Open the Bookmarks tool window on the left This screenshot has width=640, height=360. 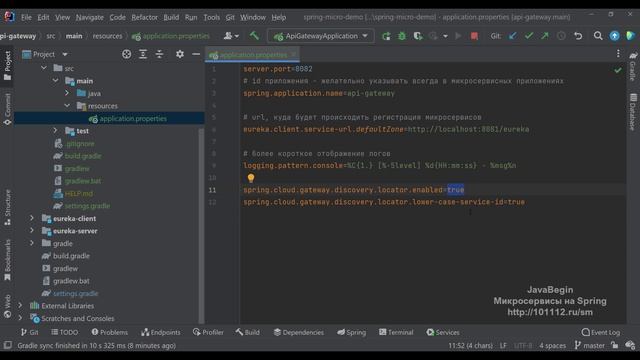pyautogui.click(x=7, y=260)
